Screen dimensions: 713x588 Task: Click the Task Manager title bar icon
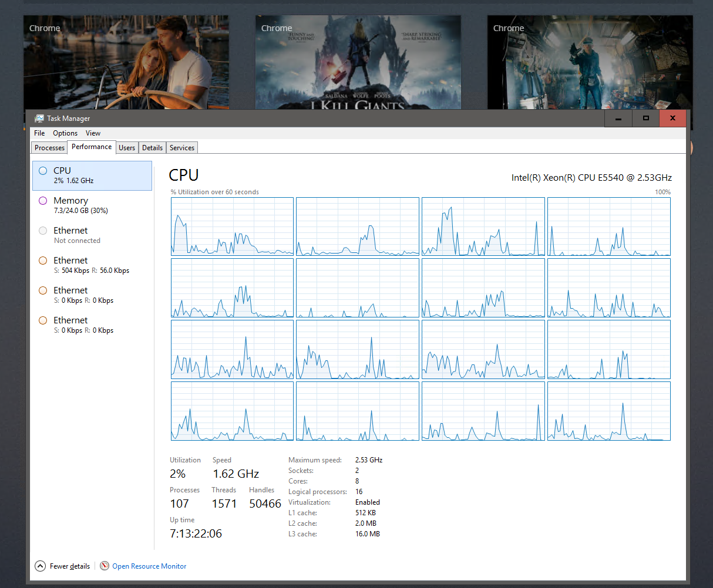click(x=39, y=119)
